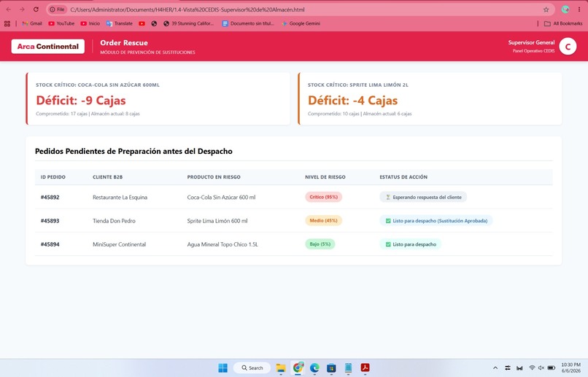The image size is (588, 377).
Task: Open the Inicio bookmark
Action: click(90, 23)
